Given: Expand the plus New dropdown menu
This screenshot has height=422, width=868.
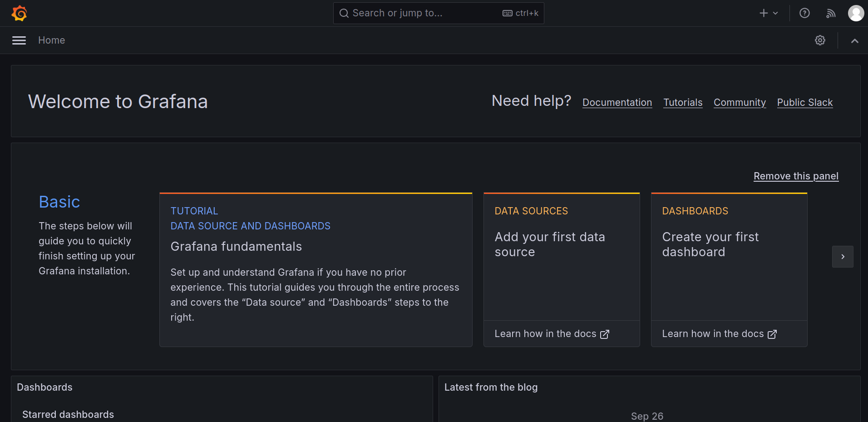Looking at the screenshot, I should point(769,13).
